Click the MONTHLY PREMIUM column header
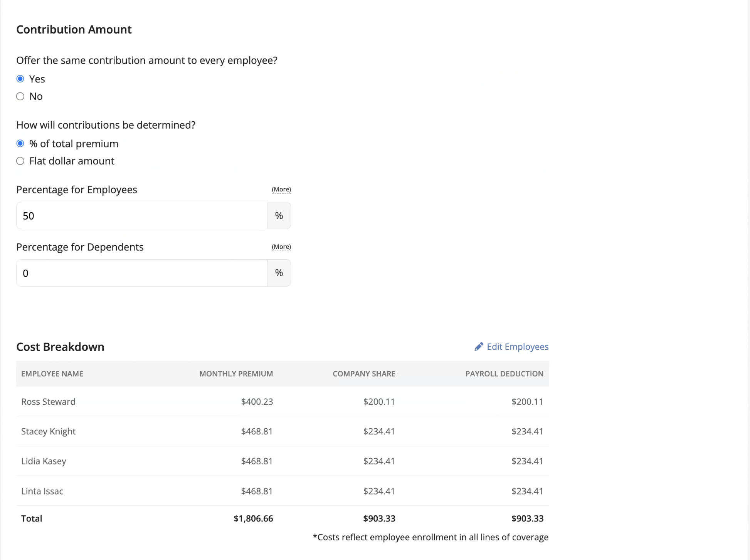The width and height of the screenshot is (750, 560). [236, 374]
